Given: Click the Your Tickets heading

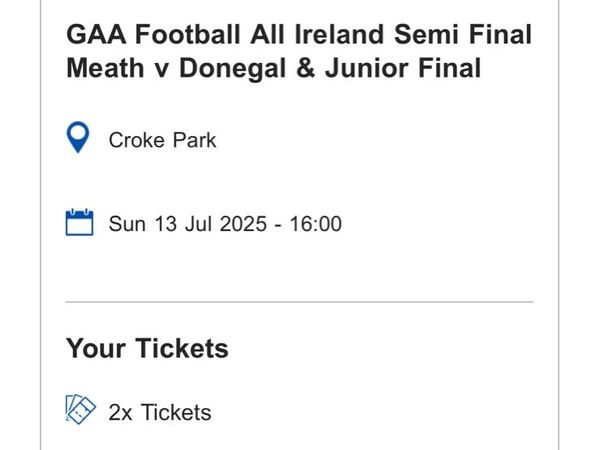Looking at the screenshot, I should coord(147,348).
